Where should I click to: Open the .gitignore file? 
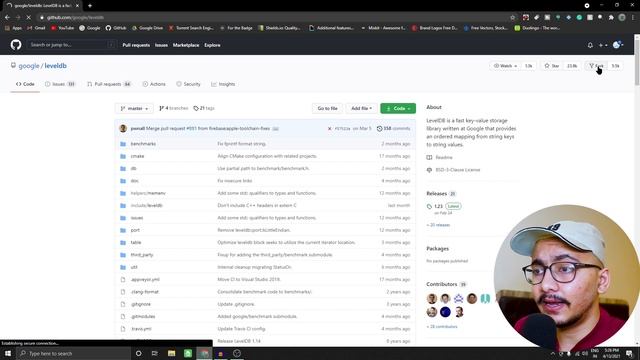141,304
